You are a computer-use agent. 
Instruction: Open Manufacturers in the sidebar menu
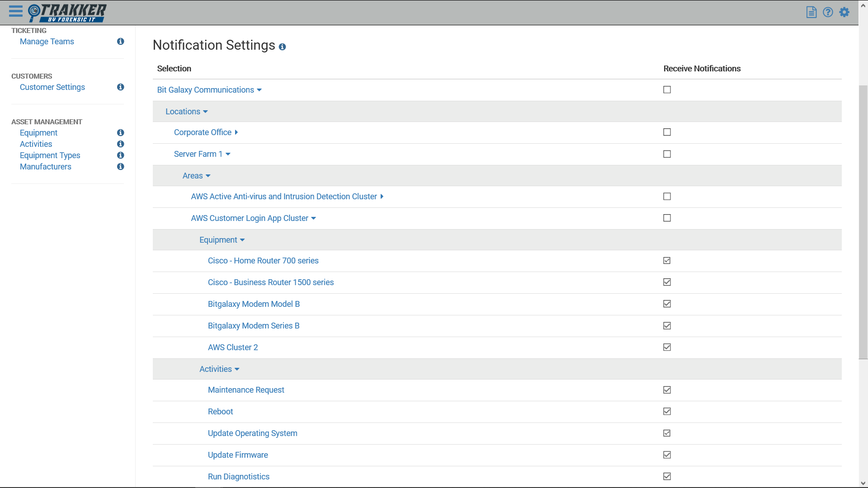[x=45, y=167]
